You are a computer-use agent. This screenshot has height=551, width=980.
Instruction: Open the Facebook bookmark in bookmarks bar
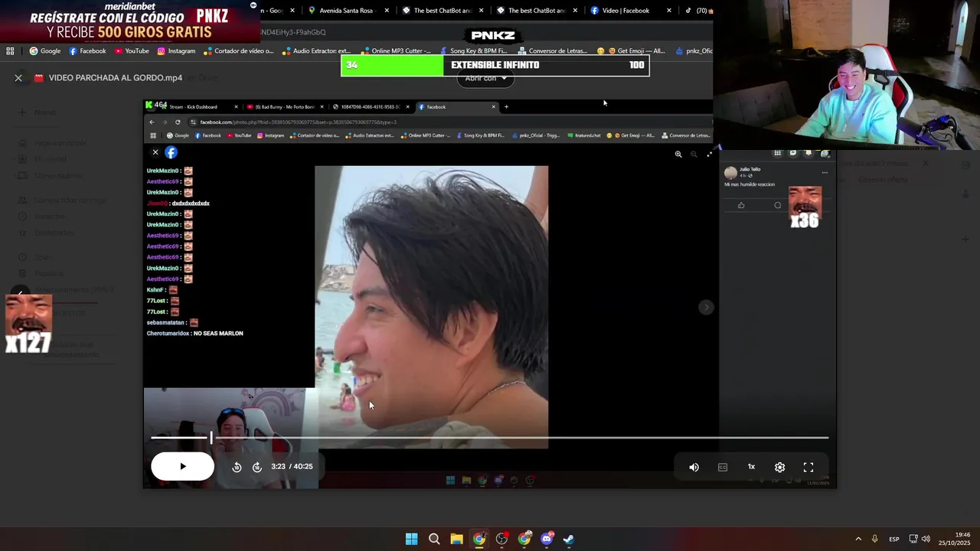coord(87,51)
